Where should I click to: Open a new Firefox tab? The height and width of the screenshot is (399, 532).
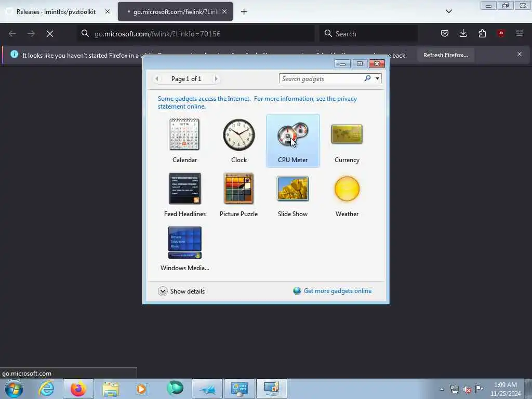tap(244, 12)
